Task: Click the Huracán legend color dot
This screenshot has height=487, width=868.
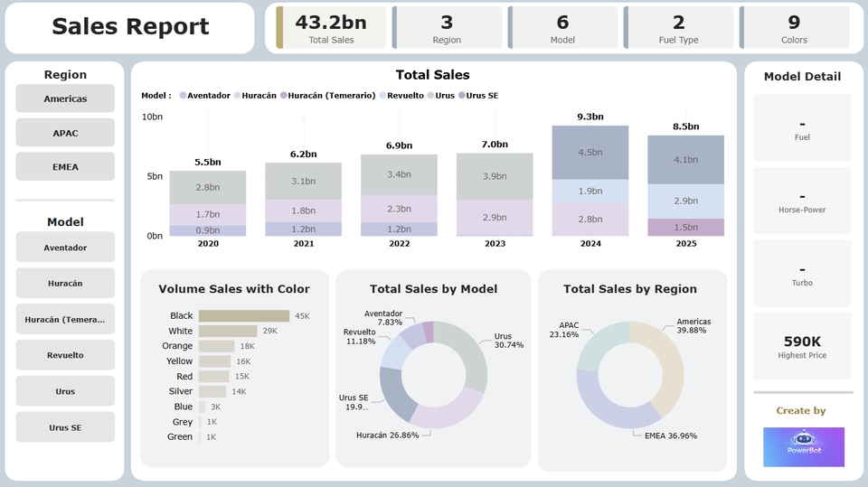Action: [238, 95]
